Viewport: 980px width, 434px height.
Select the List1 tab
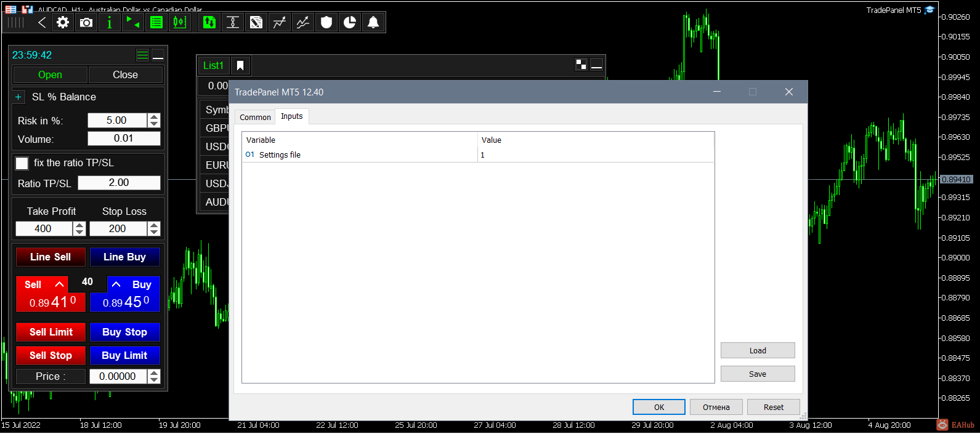[214, 65]
